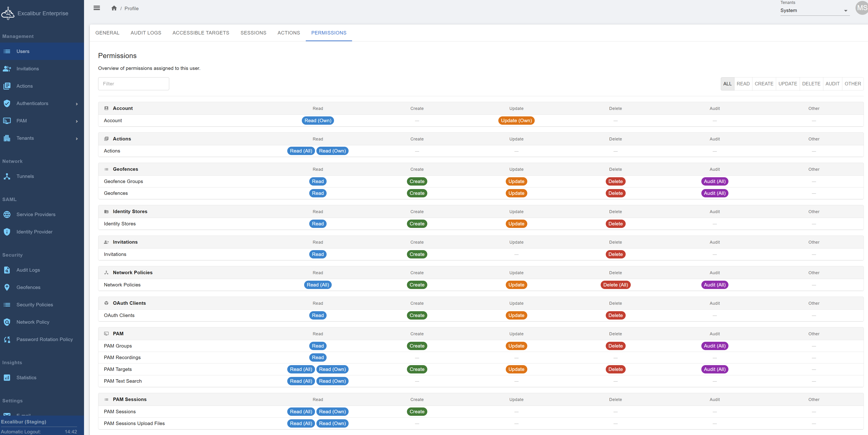
Task: Click the permissions Filter input field
Action: [x=133, y=84]
